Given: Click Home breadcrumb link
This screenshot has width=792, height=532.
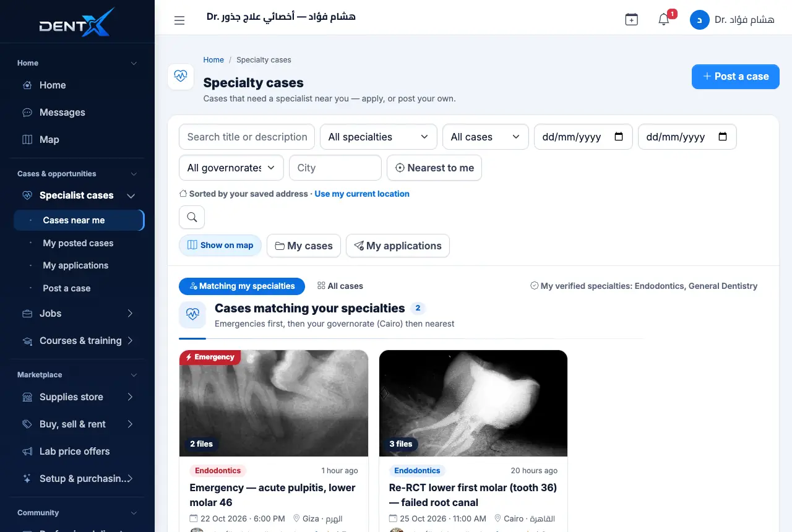Looking at the screenshot, I should click(213, 60).
